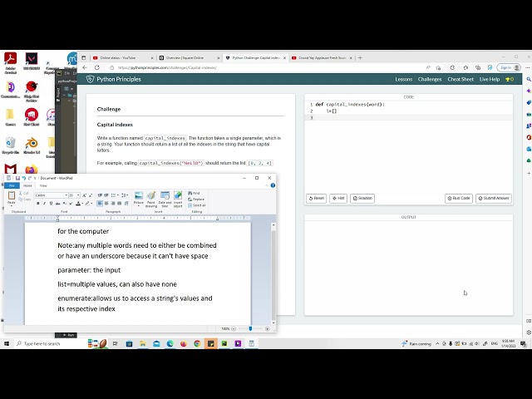Switch to the Crowd Yay Applause browser tab
This screenshot has width=532, height=399.
(x=323, y=58)
